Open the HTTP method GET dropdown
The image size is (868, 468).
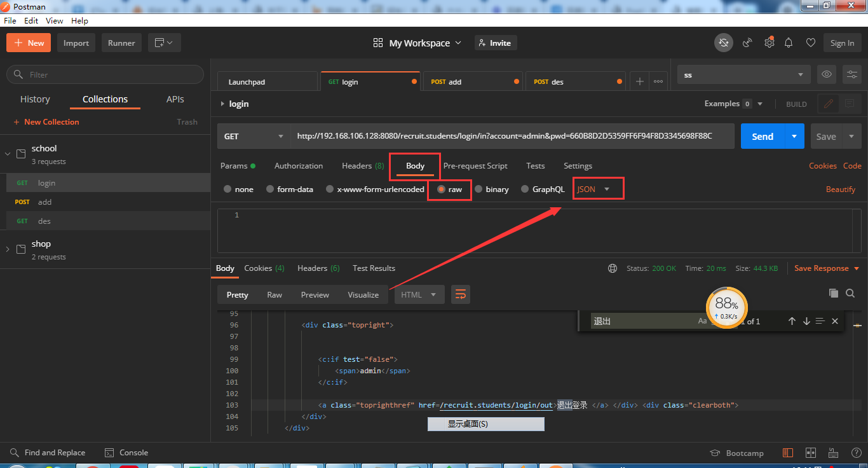coord(254,136)
